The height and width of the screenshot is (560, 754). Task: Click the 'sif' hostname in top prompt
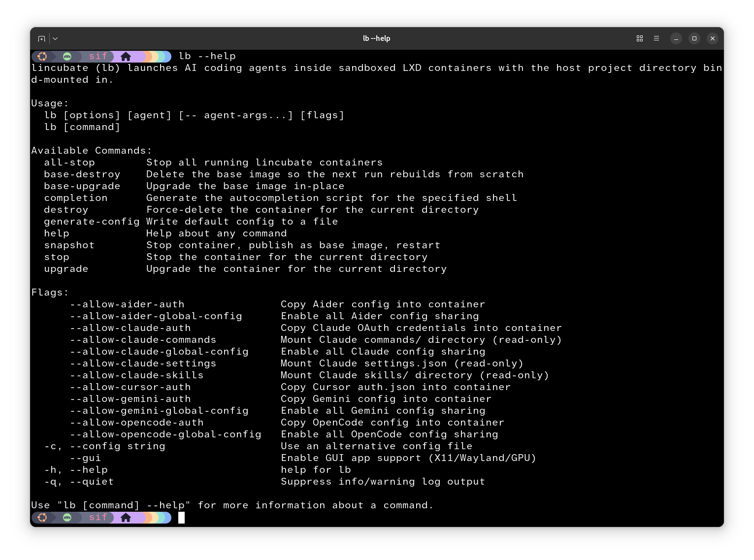(x=98, y=56)
